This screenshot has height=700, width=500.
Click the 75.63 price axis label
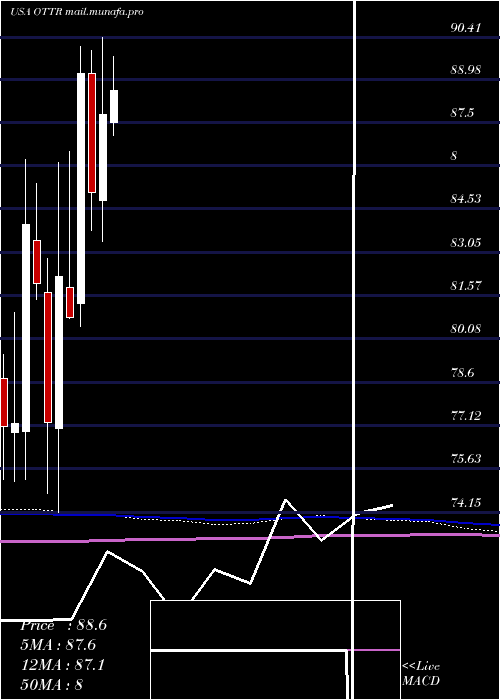point(466,459)
